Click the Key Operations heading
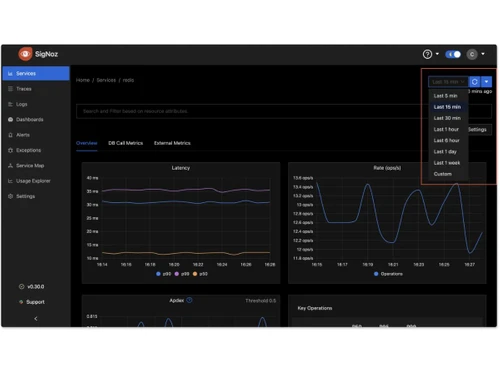Viewport: 500px width, 375px height. coord(315,308)
